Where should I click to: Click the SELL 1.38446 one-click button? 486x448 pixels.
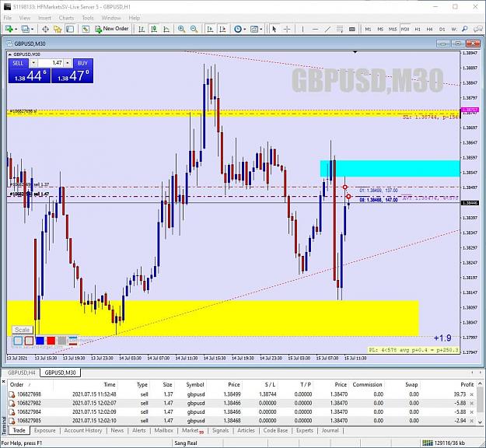tap(29, 75)
